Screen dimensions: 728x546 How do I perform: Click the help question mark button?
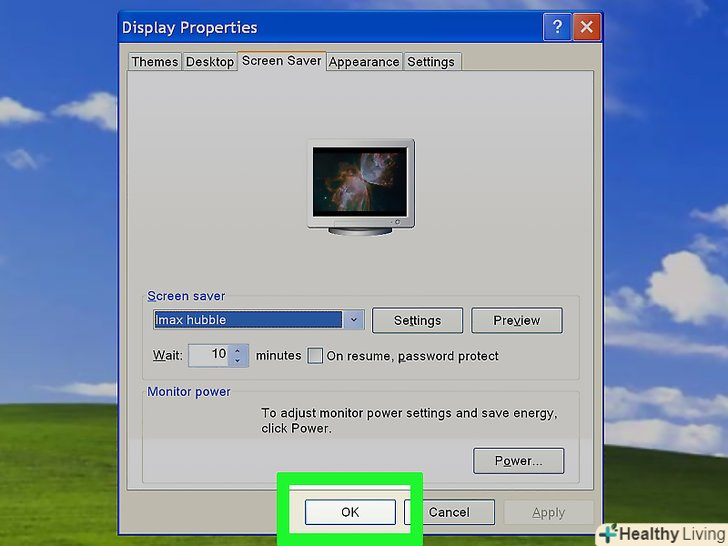tap(557, 26)
